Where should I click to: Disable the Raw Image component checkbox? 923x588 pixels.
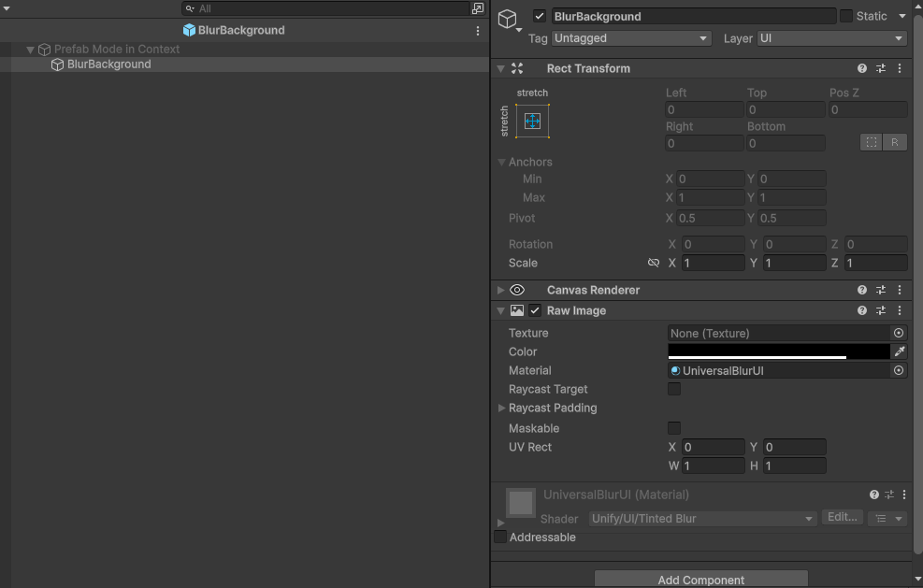pyautogui.click(x=535, y=310)
